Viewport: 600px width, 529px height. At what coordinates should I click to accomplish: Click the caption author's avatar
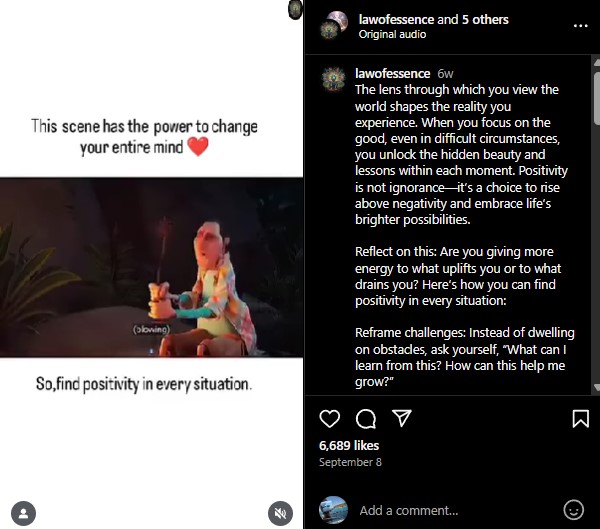pyautogui.click(x=333, y=78)
